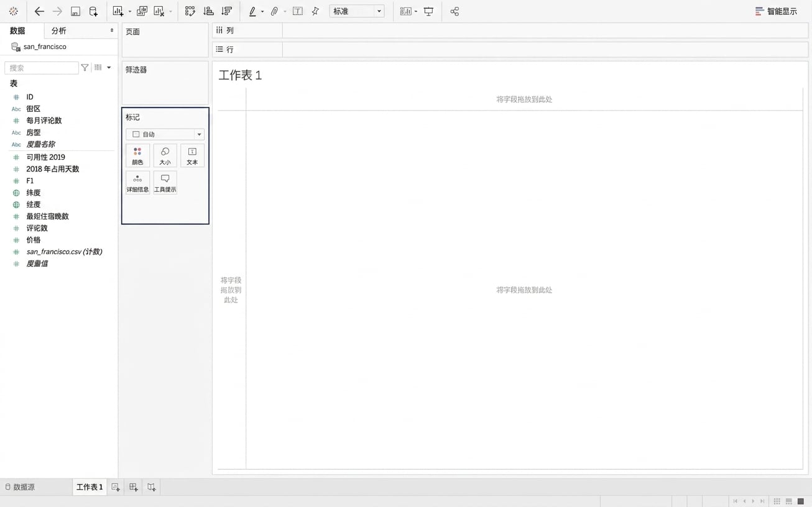Image resolution: width=812 pixels, height=507 pixels.
Task: Open the data pane options dropdown arrow
Action: [x=109, y=68]
